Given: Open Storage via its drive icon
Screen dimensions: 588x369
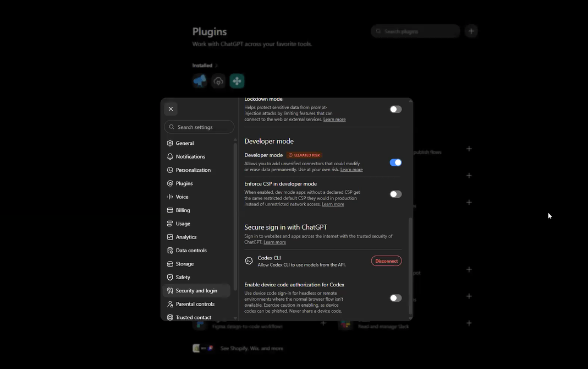Looking at the screenshot, I should (170, 264).
